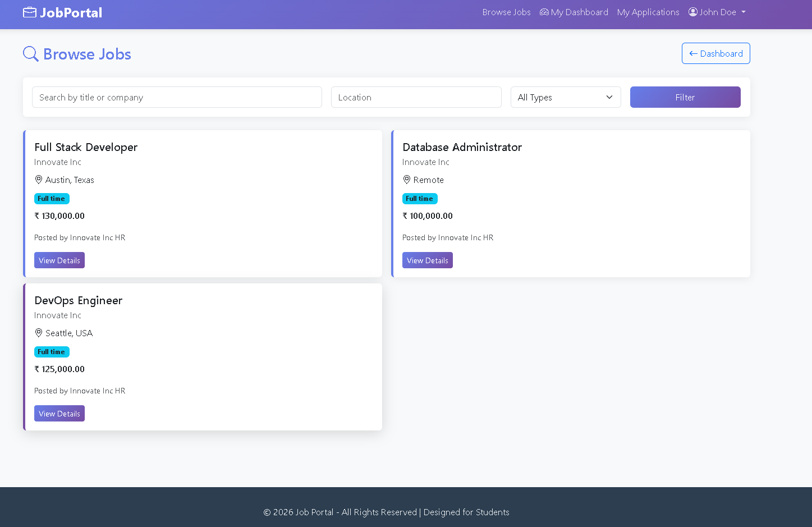Go to Browse Jobs in the navbar
The height and width of the screenshot is (527, 812).
point(507,12)
